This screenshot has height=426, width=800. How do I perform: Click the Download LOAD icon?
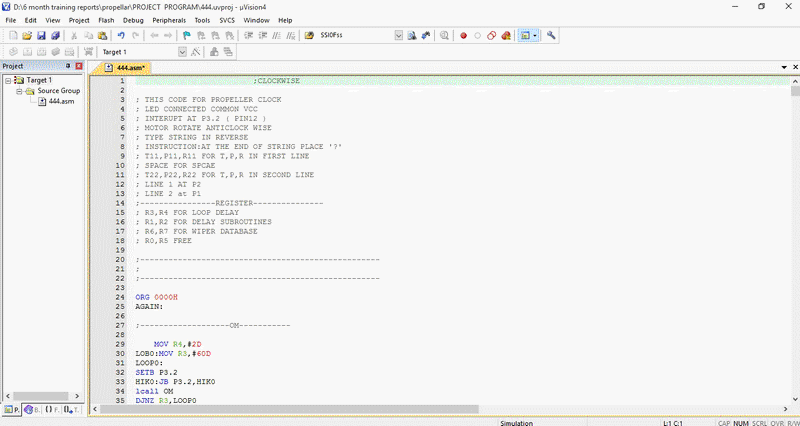click(88, 52)
